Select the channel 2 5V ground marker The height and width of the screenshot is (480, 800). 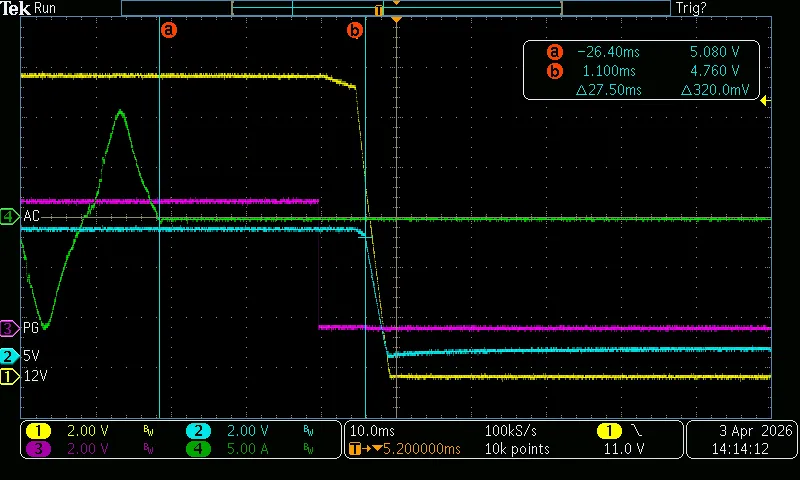[9, 356]
